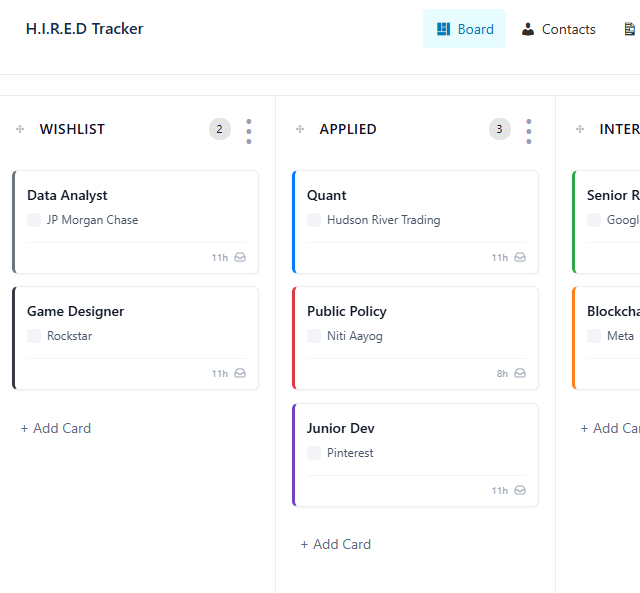Tick the JP Morgan Chase checkbox
This screenshot has width=640, height=593.
[x=34, y=220]
